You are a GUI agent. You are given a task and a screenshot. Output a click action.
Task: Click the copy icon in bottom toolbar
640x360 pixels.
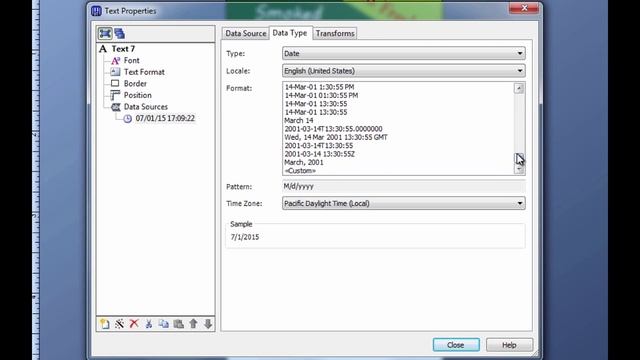click(164, 324)
